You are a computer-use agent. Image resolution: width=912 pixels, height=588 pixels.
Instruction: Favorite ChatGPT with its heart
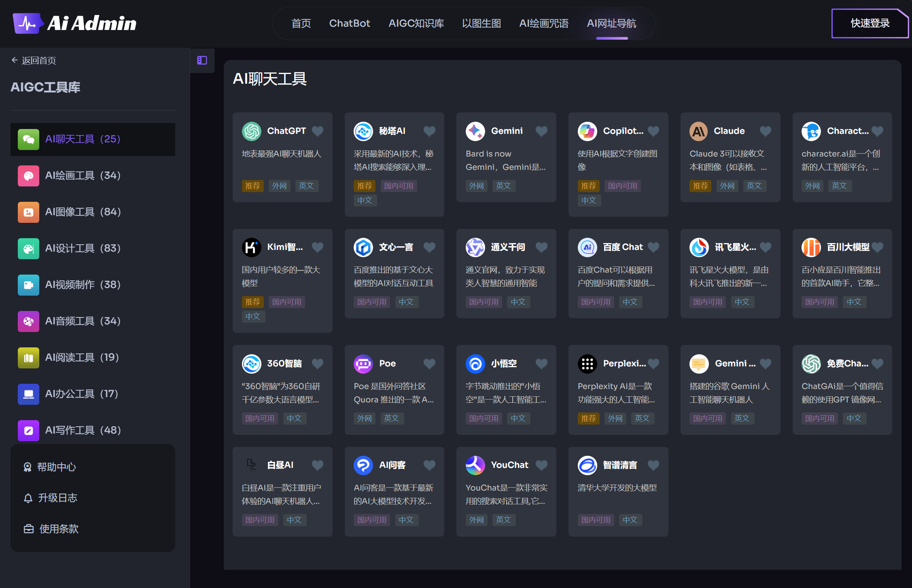click(x=318, y=131)
